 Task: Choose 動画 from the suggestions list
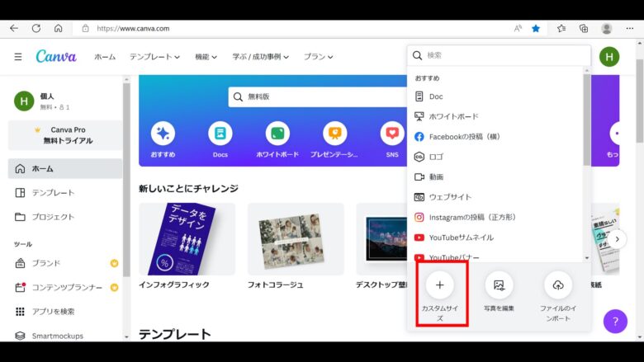click(495, 176)
